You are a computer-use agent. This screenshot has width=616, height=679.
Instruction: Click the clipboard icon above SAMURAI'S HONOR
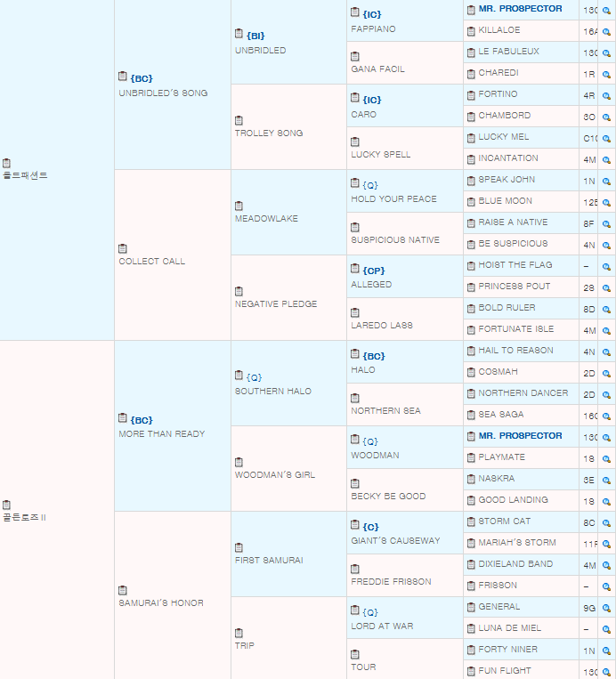[x=123, y=590]
